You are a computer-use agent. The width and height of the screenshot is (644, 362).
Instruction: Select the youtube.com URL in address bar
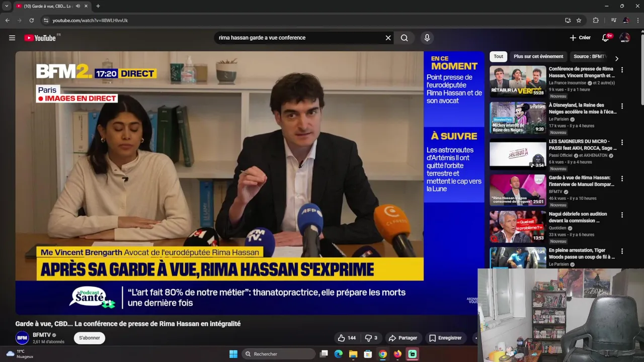tap(90, 21)
